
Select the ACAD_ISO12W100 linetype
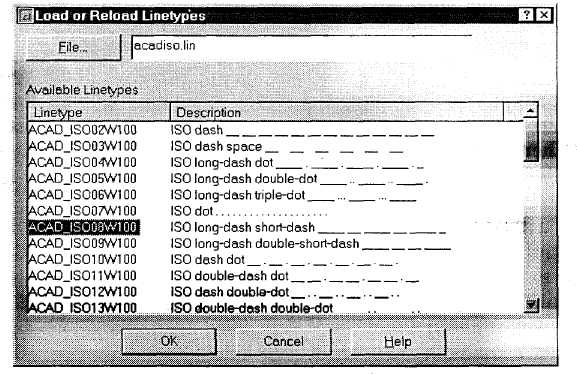pyautogui.click(x=82, y=292)
